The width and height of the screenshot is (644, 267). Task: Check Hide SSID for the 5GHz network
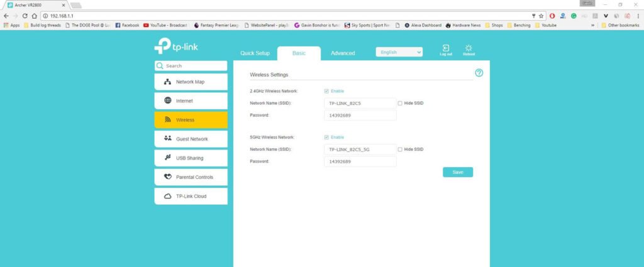point(400,150)
